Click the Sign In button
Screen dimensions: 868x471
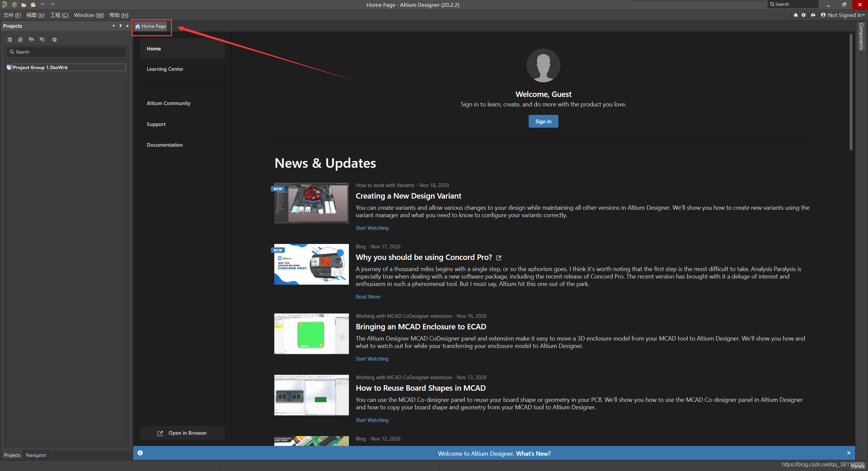(544, 121)
